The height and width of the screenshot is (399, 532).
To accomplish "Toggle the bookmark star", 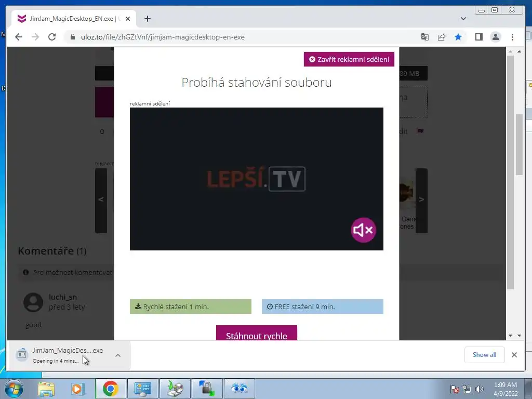I will click(458, 37).
